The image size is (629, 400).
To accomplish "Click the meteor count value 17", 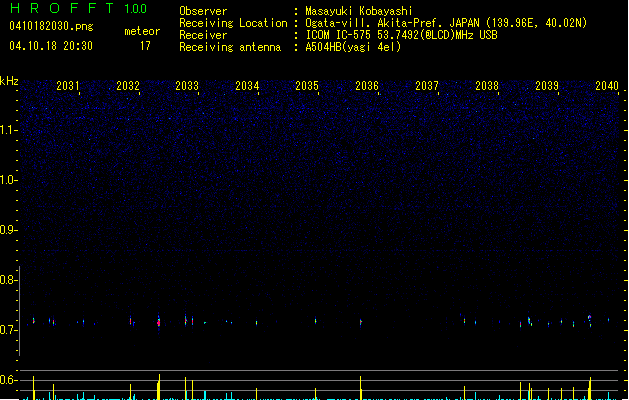I will point(145,46).
